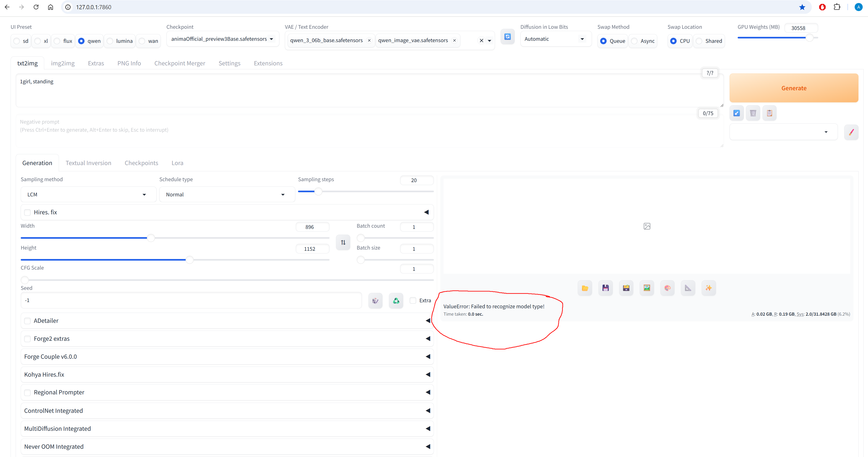Remove qwen_image_vae.safetensors from the VAE list

pos(454,41)
